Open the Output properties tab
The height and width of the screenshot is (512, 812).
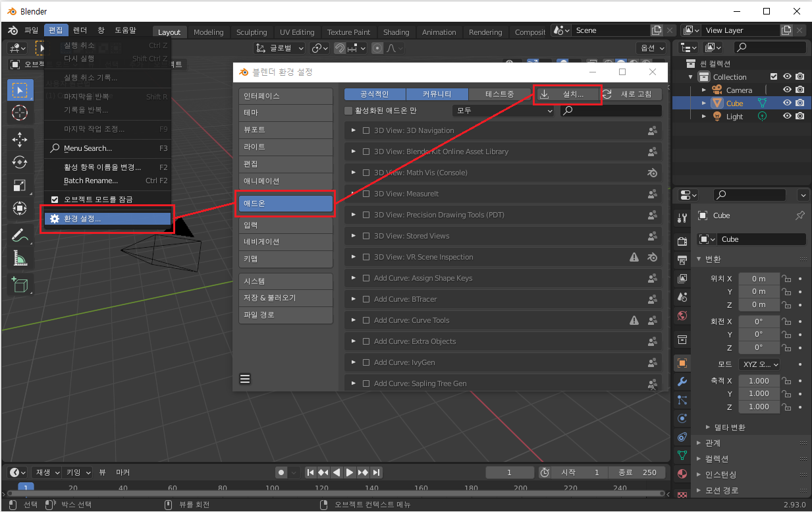682,260
